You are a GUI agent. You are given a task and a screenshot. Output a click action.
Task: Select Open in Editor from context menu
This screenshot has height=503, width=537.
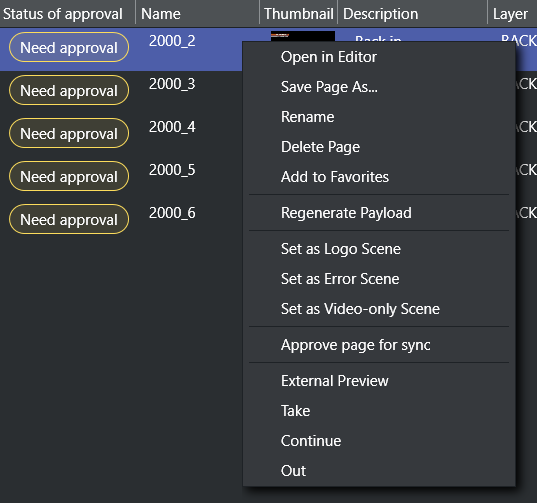[x=379, y=57]
